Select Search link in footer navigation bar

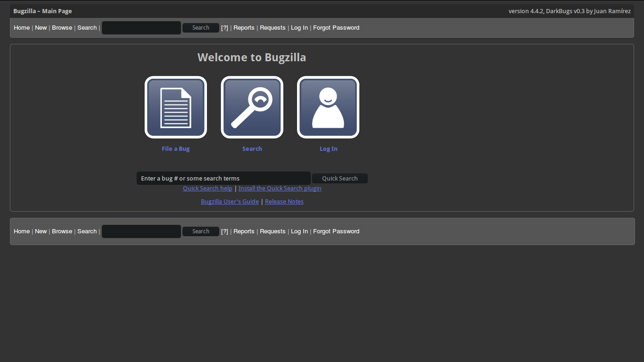tap(87, 231)
